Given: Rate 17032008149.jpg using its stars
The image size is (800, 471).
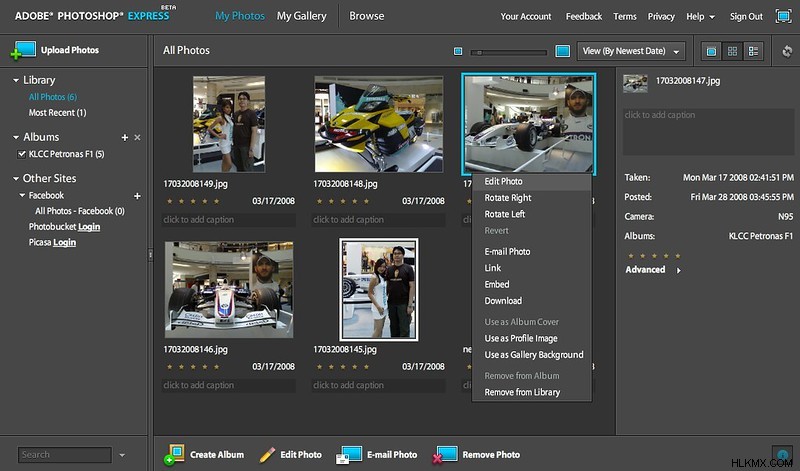Looking at the screenshot, I should [x=193, y=201].
